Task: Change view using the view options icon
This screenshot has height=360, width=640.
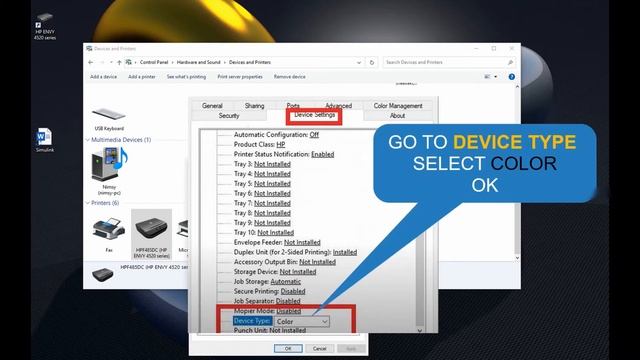Action: (x=487, y=77)
